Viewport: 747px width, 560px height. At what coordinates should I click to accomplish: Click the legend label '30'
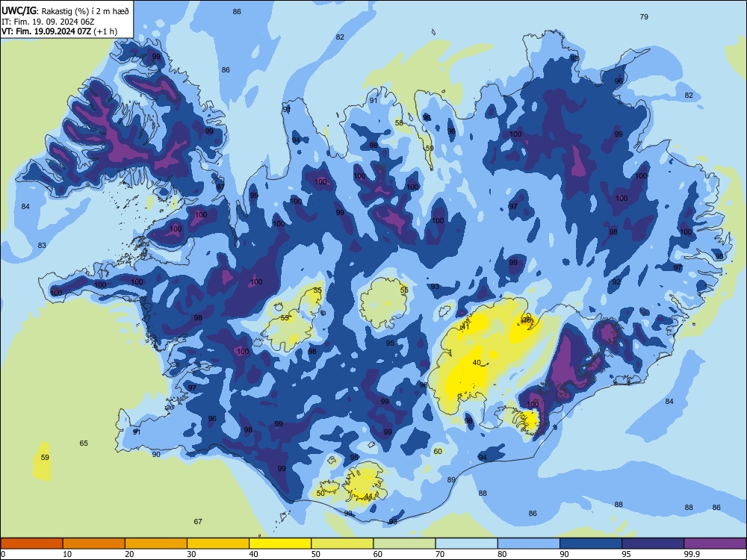pyautogui.click(x=191, y=554)
